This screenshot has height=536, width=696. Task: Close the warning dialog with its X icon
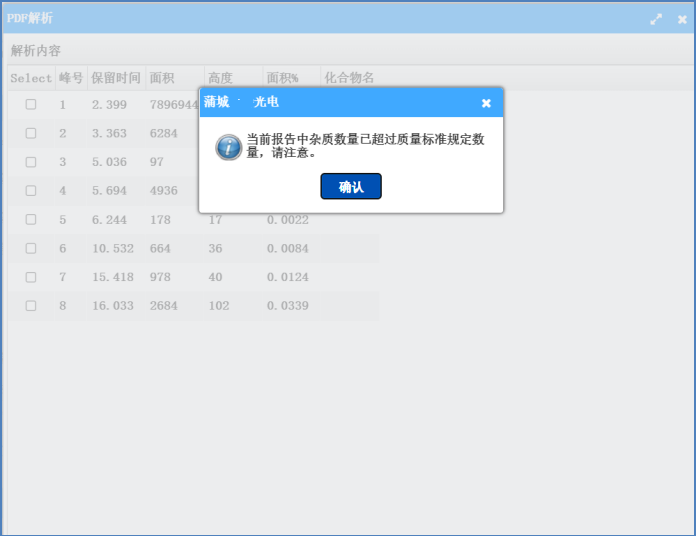click(486, 103)
